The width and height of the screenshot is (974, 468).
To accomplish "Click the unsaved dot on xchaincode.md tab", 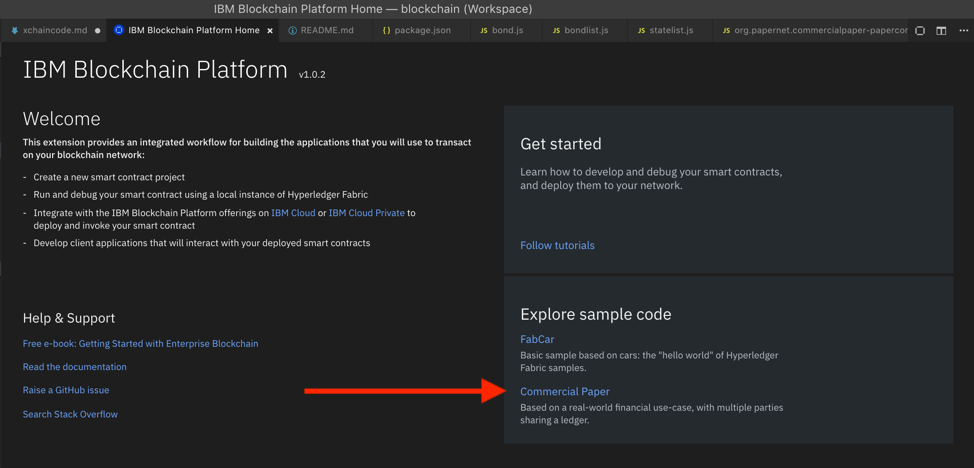I will tap(98, 30).
